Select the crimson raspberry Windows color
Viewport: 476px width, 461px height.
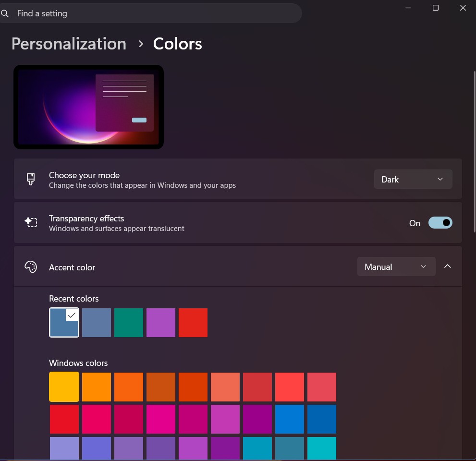click(x=129, y=419)
